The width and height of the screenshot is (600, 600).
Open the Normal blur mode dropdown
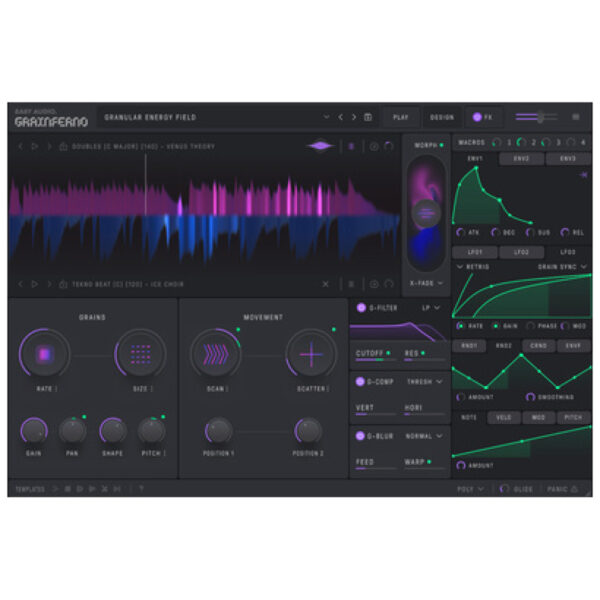tap(424, 436)
